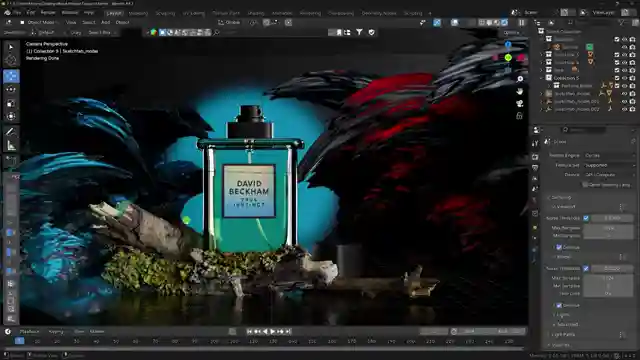Activate the Transform tool
Viewport: 640px width, 360px height.
[11, 117]
